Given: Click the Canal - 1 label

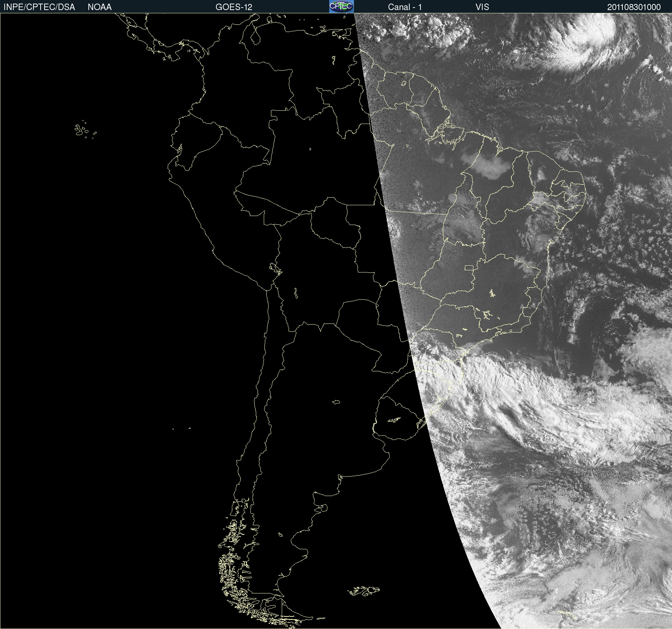Looking at the screenshot, I should 405,7.
